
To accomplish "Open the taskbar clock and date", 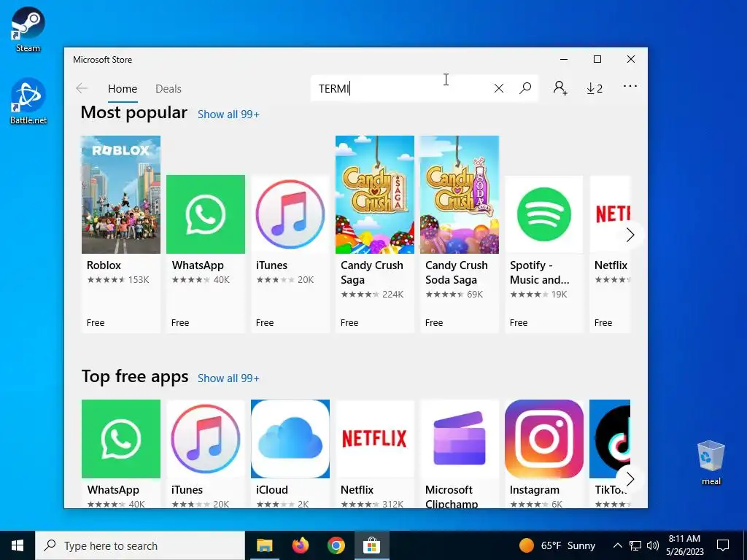I will 684,545.
